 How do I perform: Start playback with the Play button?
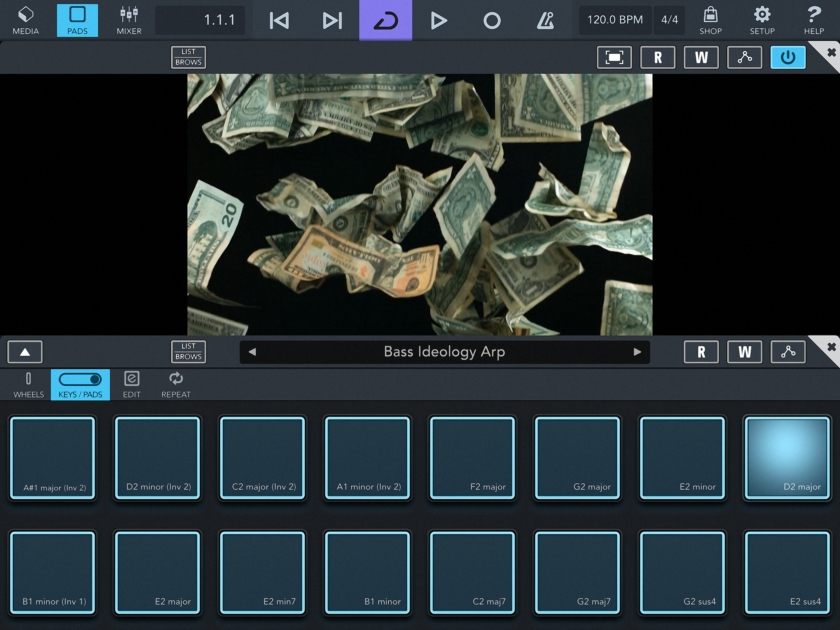click(439, 20)
